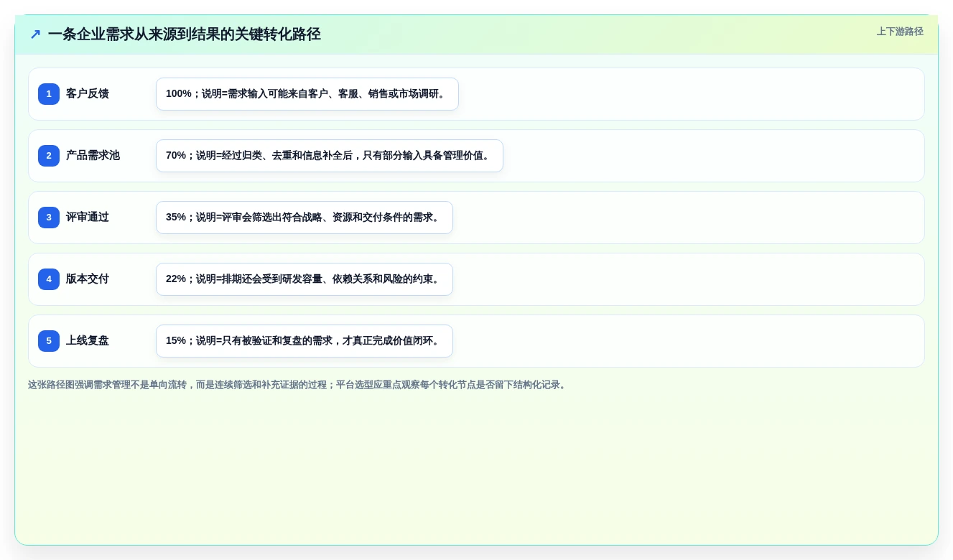953x560 pixels.
Task: Click the 产品需求池 step label
Action: point(93,156)
